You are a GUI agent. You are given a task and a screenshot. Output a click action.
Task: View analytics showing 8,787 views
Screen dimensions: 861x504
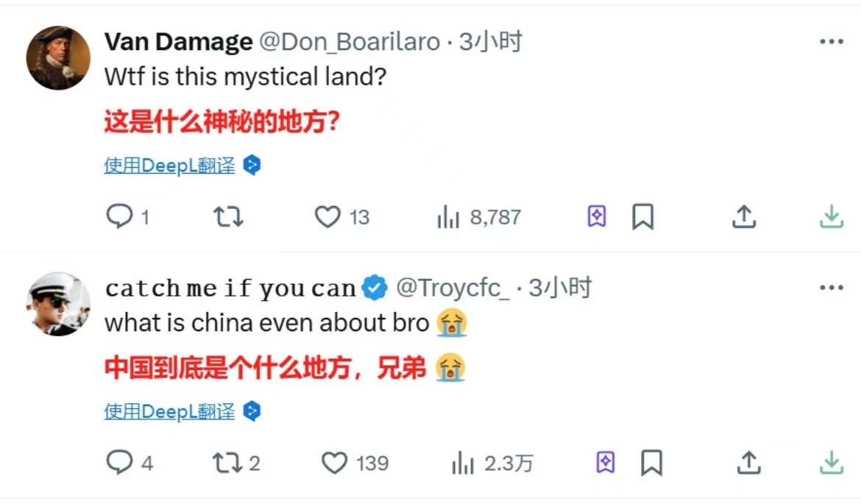pyautogui.click(x=479, y=217)
